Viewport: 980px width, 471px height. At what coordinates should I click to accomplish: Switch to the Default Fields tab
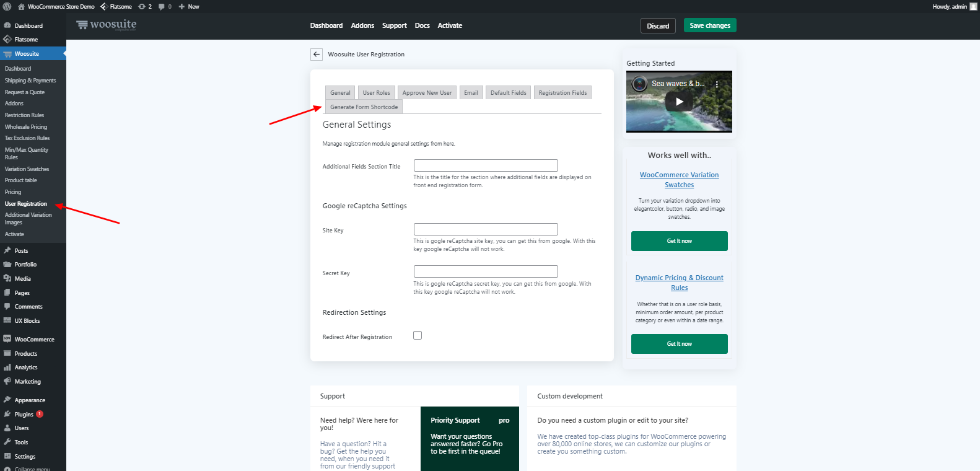click(x=508, y=93)
